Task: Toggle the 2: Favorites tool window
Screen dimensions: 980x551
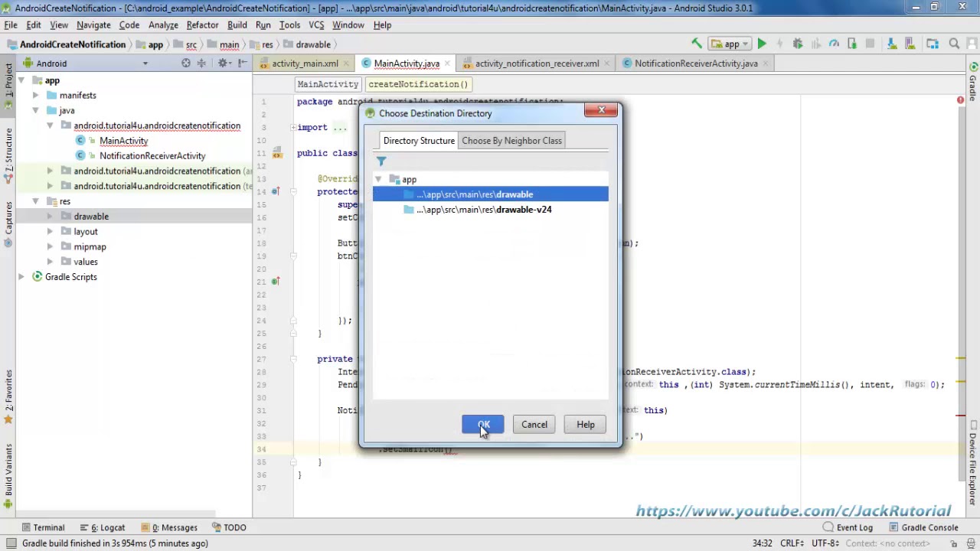Action: (x=8, y=396)
